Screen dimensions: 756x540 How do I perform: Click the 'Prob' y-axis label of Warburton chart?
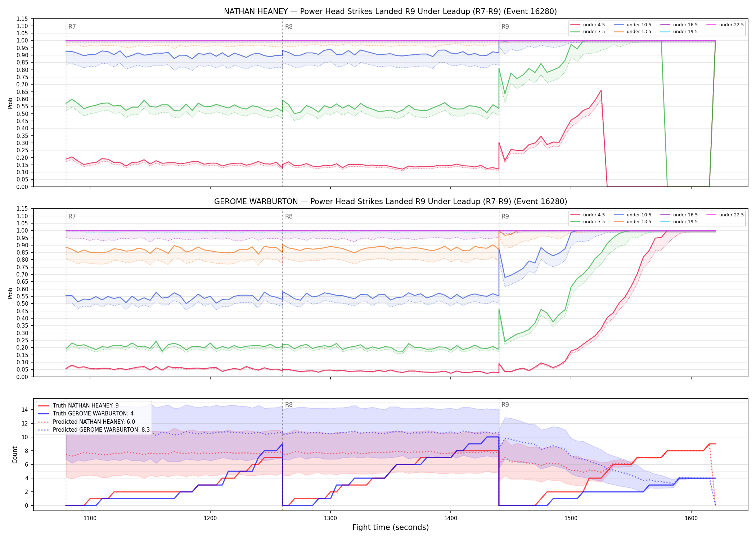click(x=10, y=293)
